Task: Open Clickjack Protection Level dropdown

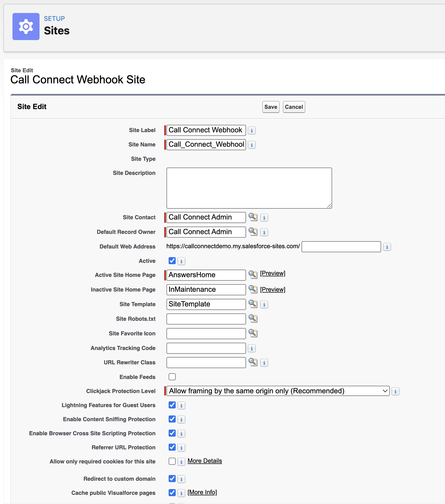Action: pos(278,391)
